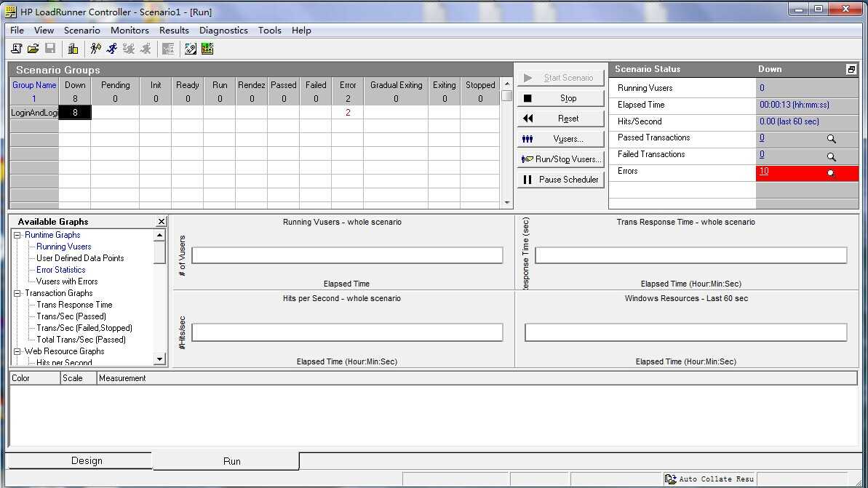The image size is (868, 488).
Task: Select Trans/Sec (Failed,Stopped) tree item
Action: [x=84, y=328]
